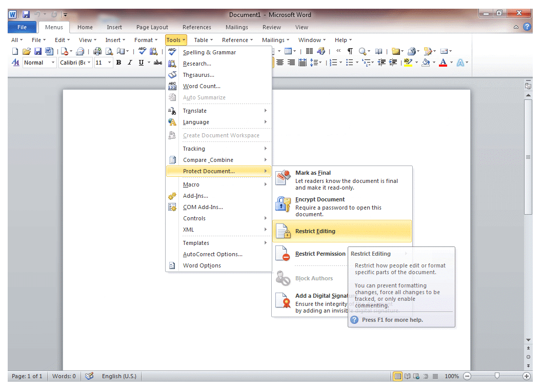Screen dimensions: 542x392
Task: Click the double-chevron toolbar icon
Action: coord(338,51)
